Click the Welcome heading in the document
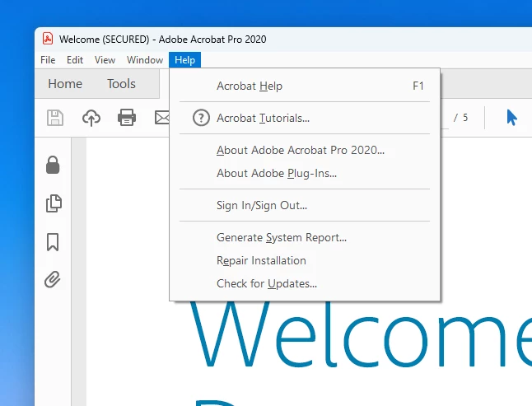 361,334
